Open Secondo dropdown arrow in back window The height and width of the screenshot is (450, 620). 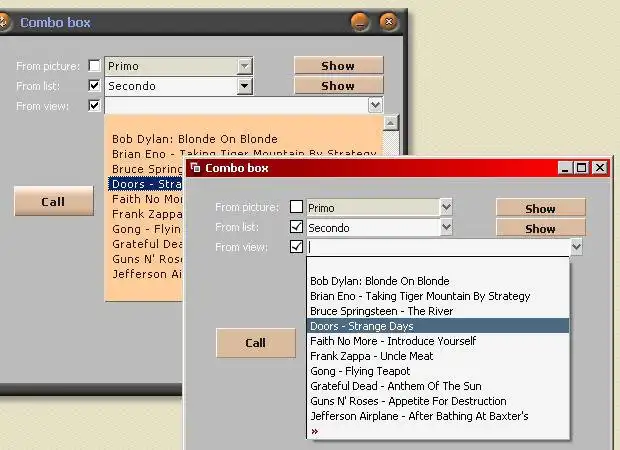click(245, 86)
